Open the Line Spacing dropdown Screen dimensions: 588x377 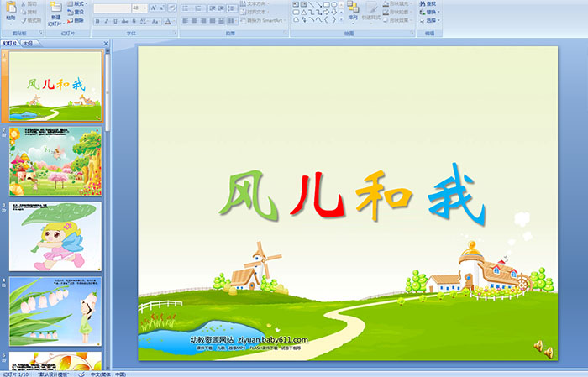(x=232, y=8)
